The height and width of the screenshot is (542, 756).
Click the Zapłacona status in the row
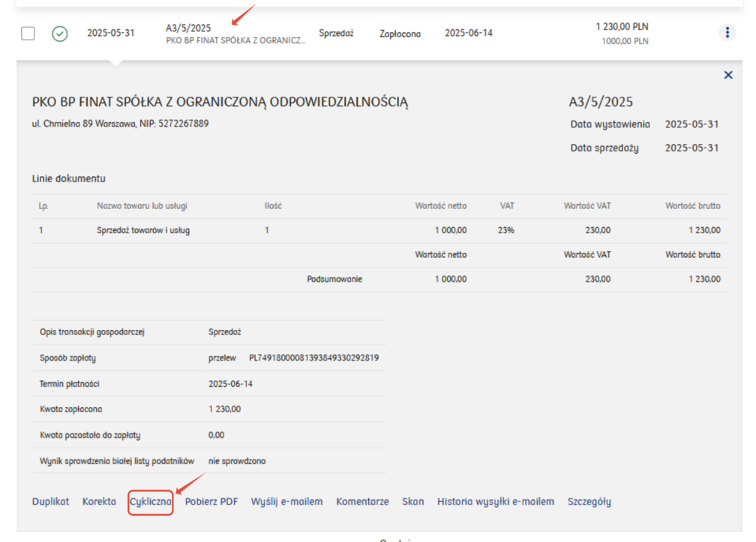click(x=400, y=34)
